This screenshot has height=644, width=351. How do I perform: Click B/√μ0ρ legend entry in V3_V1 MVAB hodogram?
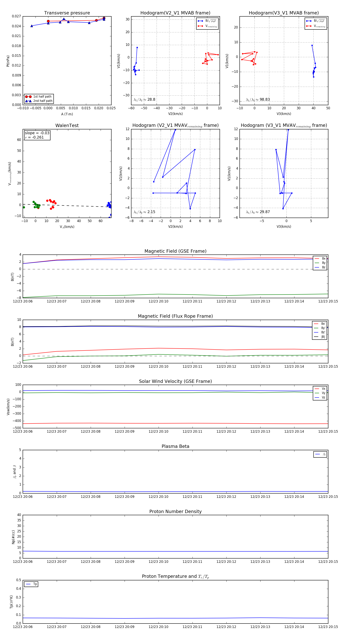click(x=316, y=21)
